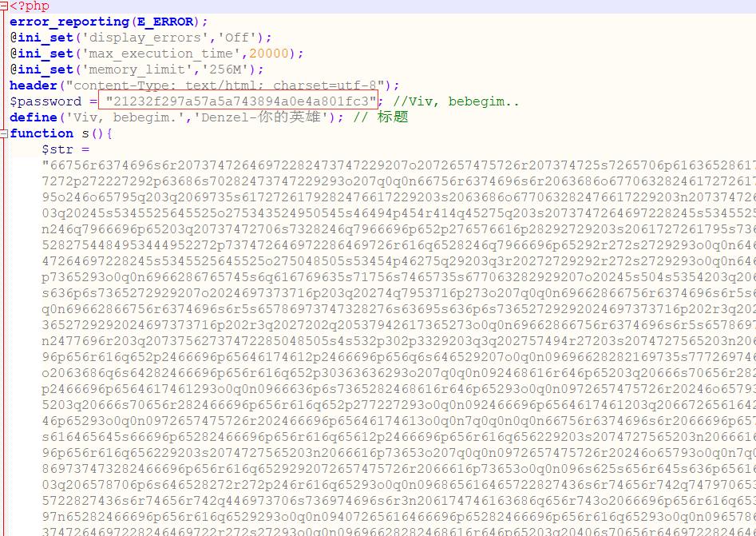
Task: Click the hex line starting 869737473282466696p
Action: coord(398,467)
